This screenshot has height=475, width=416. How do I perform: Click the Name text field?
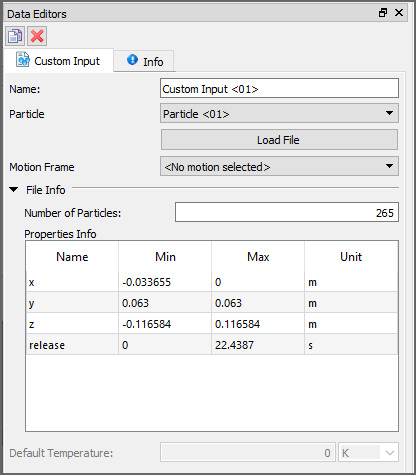coord(279,88)
